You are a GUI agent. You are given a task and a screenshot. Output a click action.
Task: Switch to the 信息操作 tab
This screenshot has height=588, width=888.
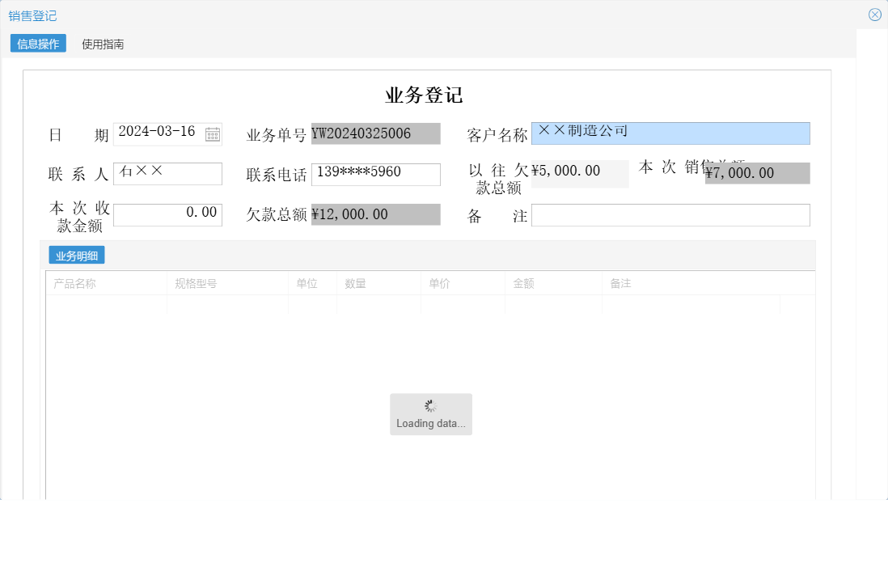click(x=37, y=44)
